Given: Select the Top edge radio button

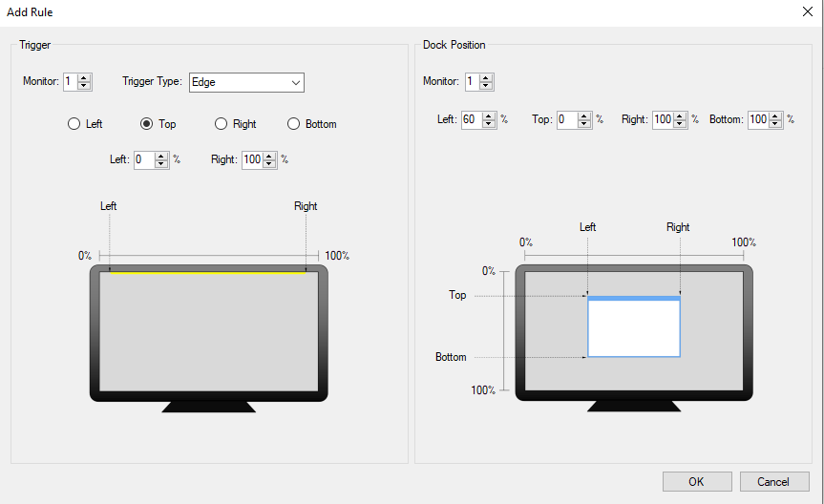Looking at the screenshot, I should pyautogui.click(x=147, y=124).
